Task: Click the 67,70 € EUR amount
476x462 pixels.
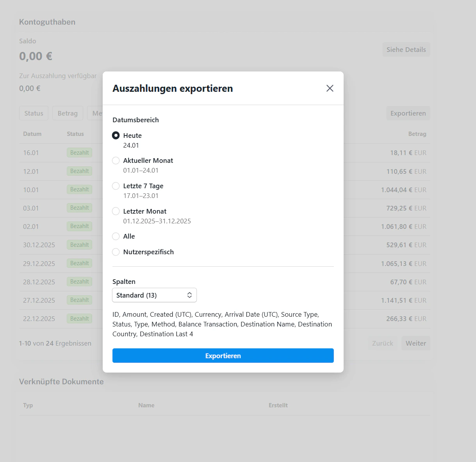Action: (408, 282)
